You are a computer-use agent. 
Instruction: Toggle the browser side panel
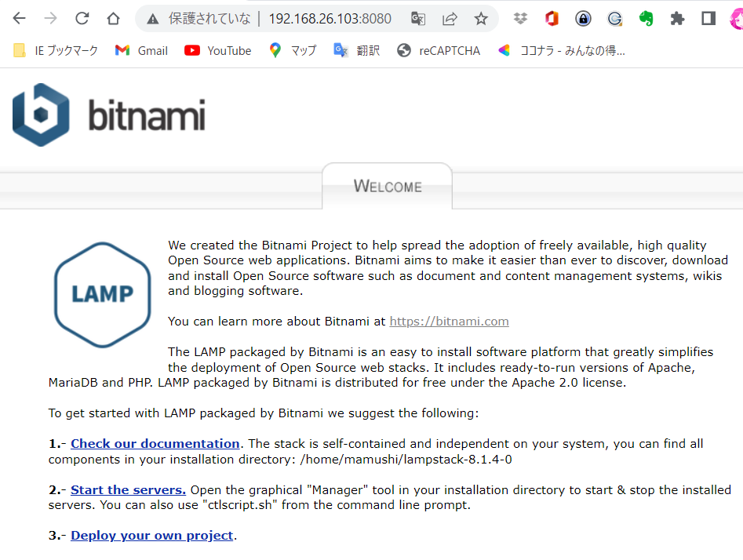[708, 18]
